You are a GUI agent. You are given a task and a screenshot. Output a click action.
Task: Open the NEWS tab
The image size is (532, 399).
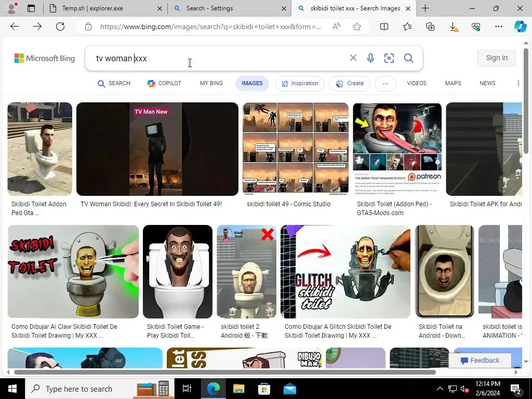(x=487, y=83)
